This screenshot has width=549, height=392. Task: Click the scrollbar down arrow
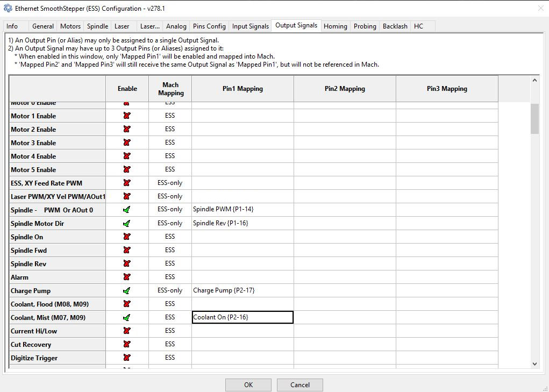534,364
